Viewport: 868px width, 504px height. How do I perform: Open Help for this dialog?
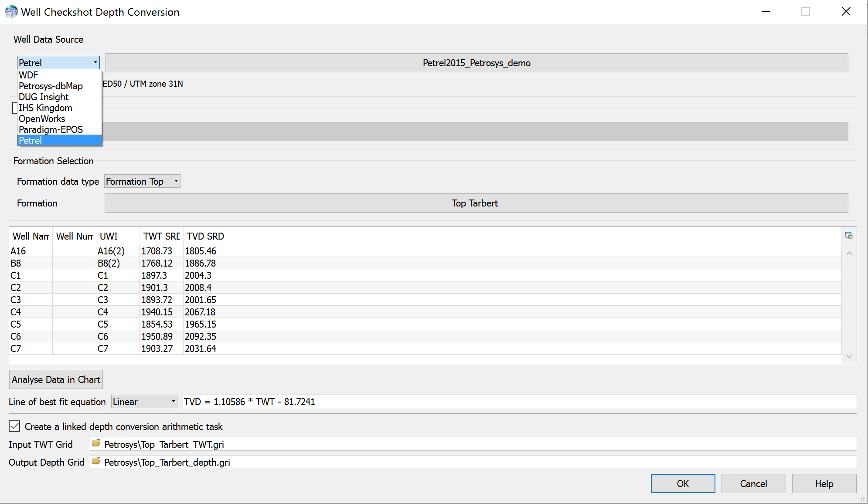[x=824, y=484]
